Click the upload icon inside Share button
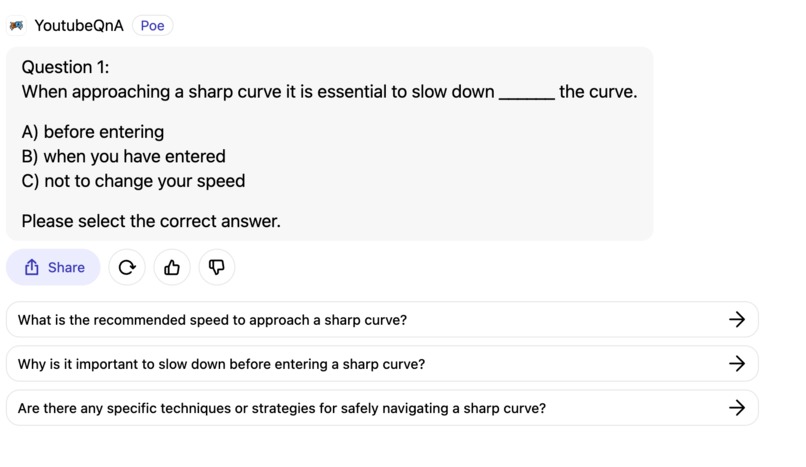The height and width of the screenshot is (467, 806). click(x=31, y=267)
